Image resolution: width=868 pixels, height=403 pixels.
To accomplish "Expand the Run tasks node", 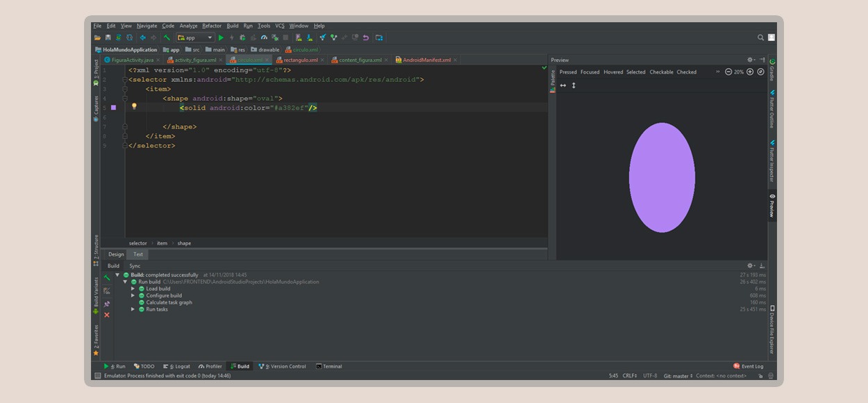I will point(133,309).
